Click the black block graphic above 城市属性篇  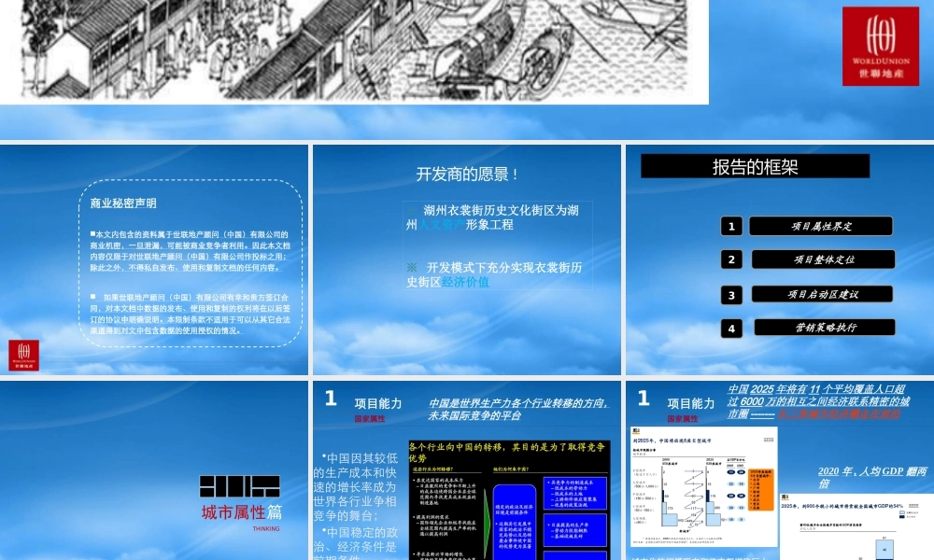pyautogui.click(x=239, y=486)
